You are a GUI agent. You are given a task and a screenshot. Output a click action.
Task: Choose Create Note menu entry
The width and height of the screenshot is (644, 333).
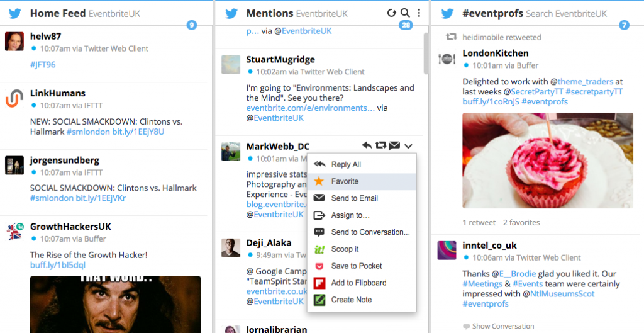362,299
